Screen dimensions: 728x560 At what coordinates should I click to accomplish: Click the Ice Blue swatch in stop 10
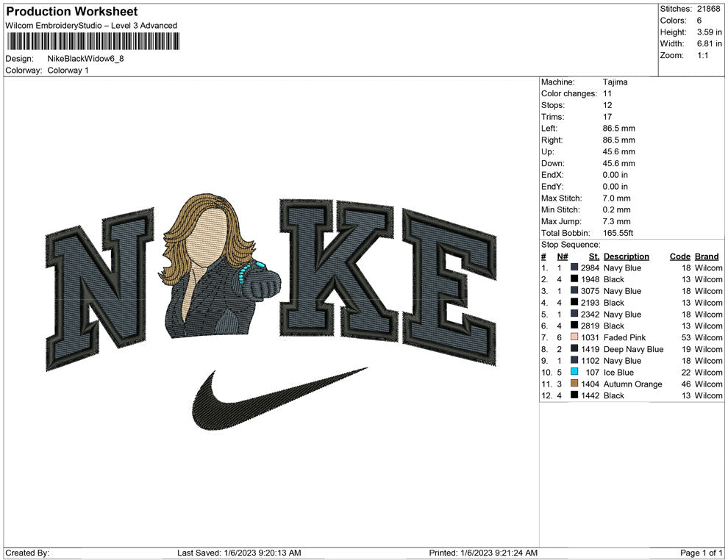coord(574,372)
